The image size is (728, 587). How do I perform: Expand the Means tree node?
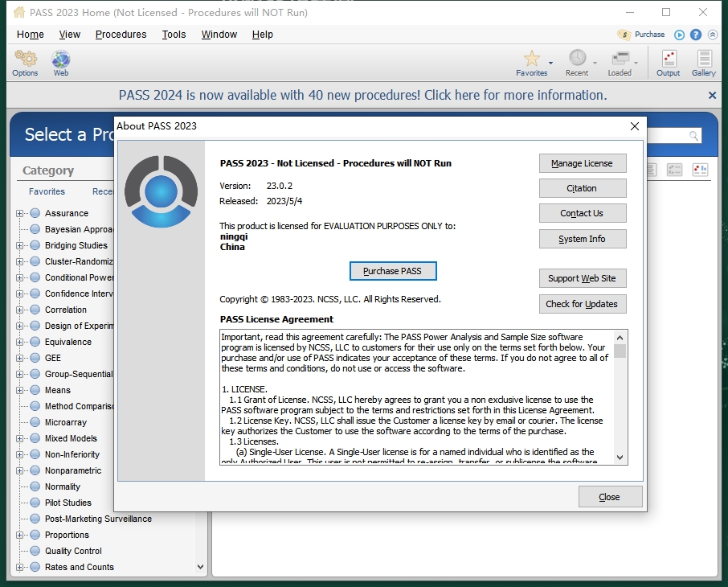pos(19,390)
